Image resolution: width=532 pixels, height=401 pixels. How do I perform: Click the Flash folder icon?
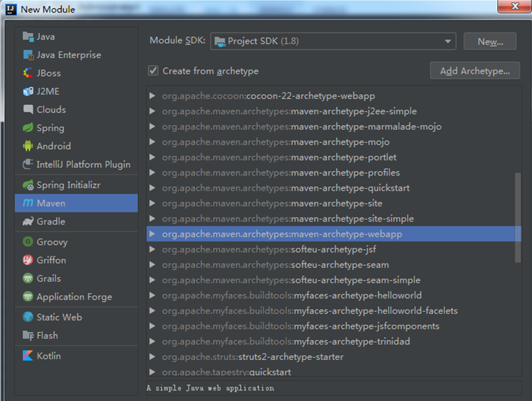[28, 335]
